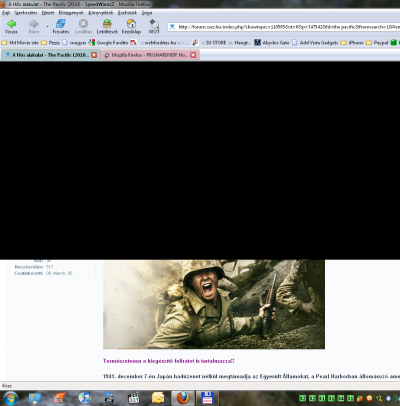Click the 'Kész' status bar text
The height and width of the screenshot is (406, 400).
(x=7, y=386)
